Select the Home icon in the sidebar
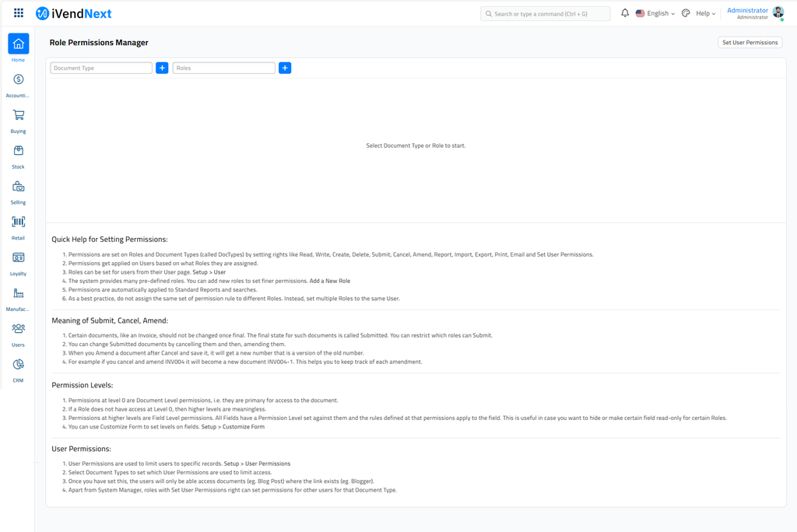Screen dimensions: 797x532 click(17, 44)
